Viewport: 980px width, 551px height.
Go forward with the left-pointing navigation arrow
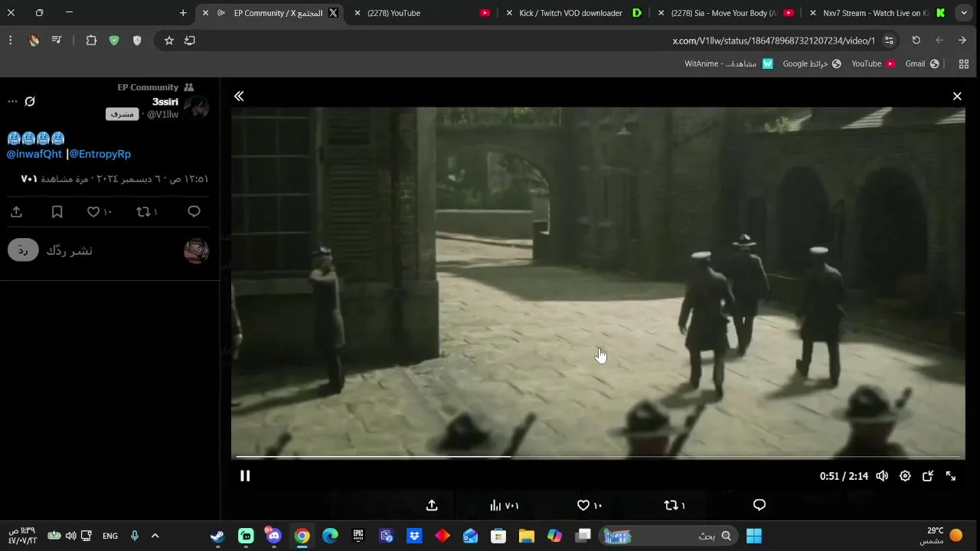pyautogui.click(x=939, y=41)
